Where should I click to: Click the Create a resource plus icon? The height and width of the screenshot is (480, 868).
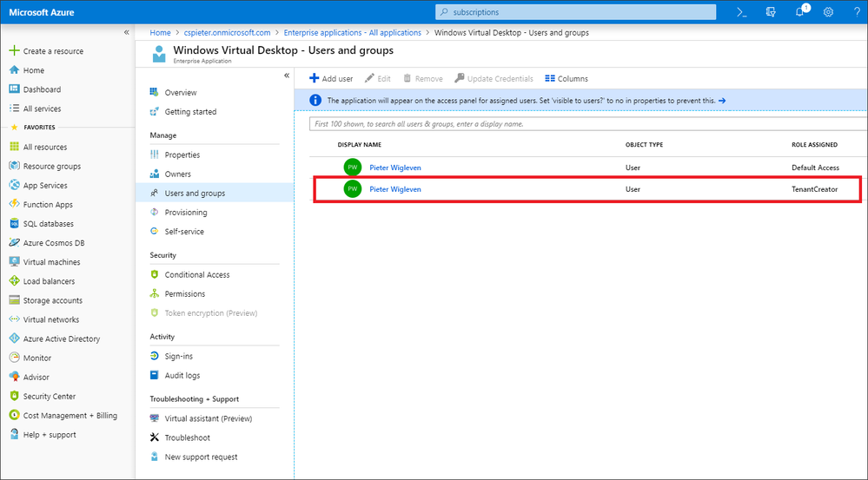click(15, 51)
